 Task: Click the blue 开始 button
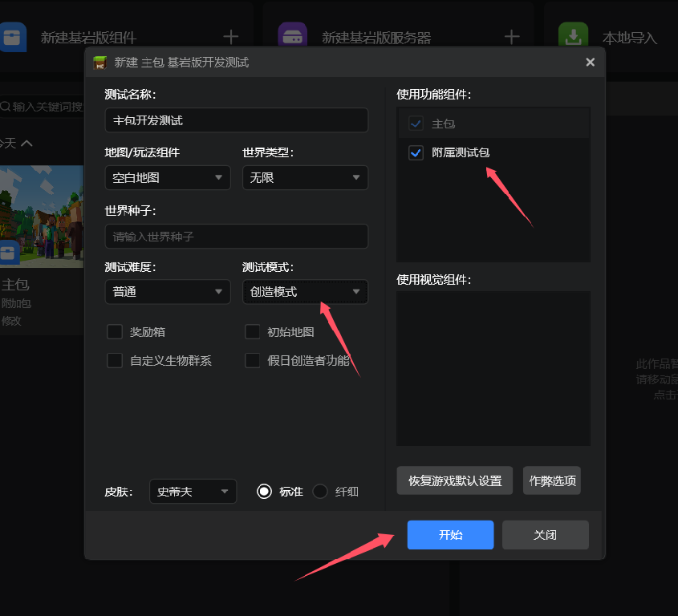pyautogui.click(x=450, y=535)
